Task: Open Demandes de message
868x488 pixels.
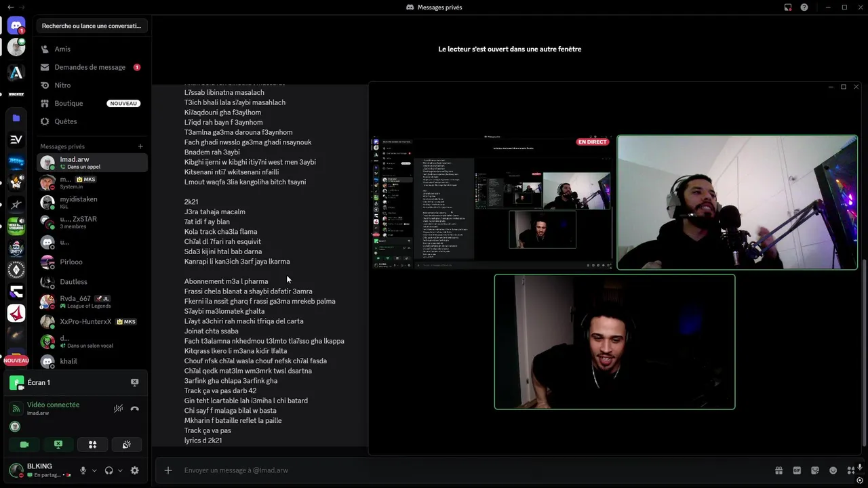Action: click(x=92, y=67)
